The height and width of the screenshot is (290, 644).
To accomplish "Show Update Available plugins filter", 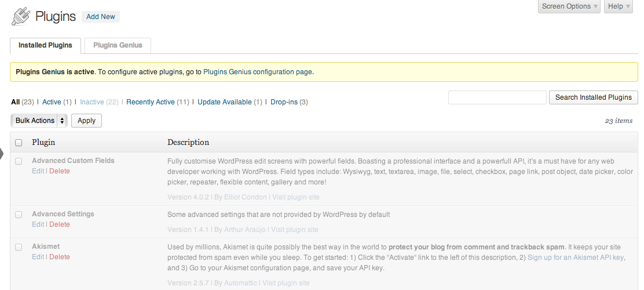I will 224,102.
